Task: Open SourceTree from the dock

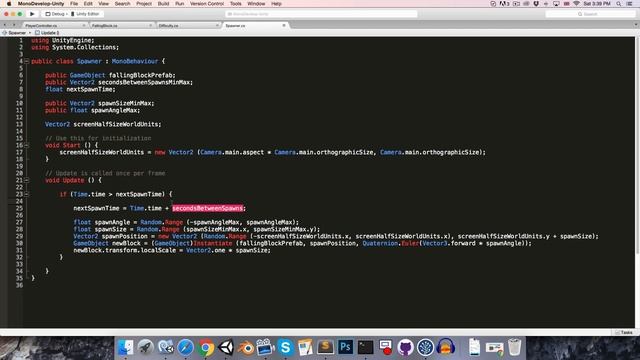Action: [425, 348]
